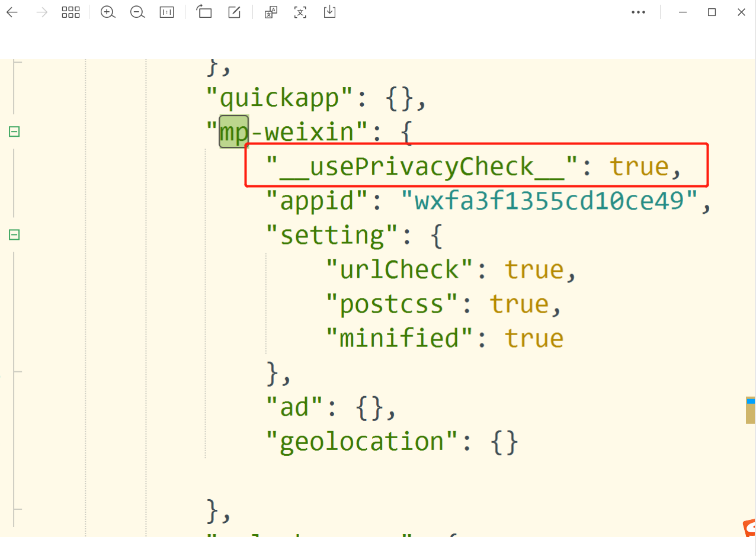This screenshot has width=756, height=556.
Task: Save the image with the download icon
Action: point(330,12)
